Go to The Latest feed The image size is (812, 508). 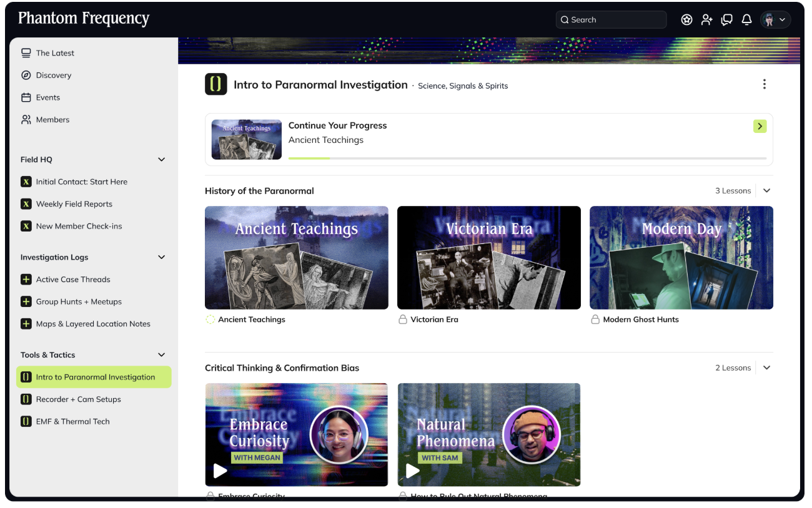[x=55, y=53]
